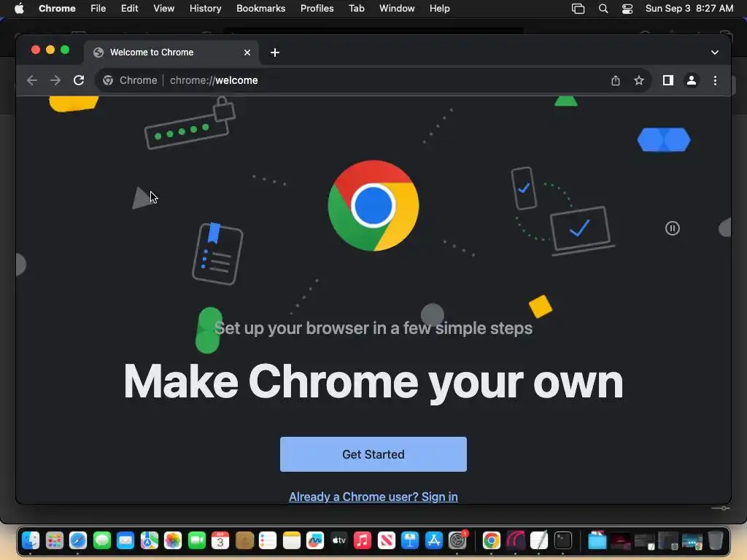Image resolution: width=747 pixels, height=560 pixels.
Task: View site info Chrome icon in address bar
Action: pos(108,80)
